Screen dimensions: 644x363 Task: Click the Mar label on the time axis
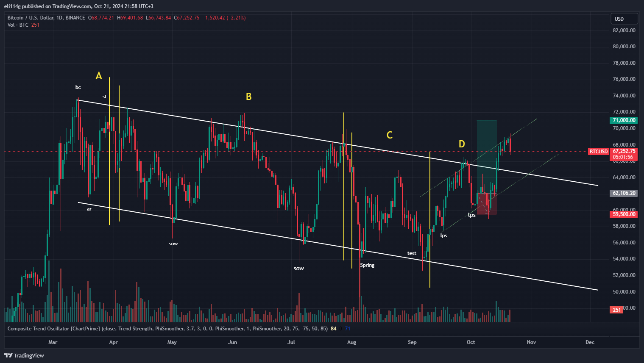[x=53, y=342]
